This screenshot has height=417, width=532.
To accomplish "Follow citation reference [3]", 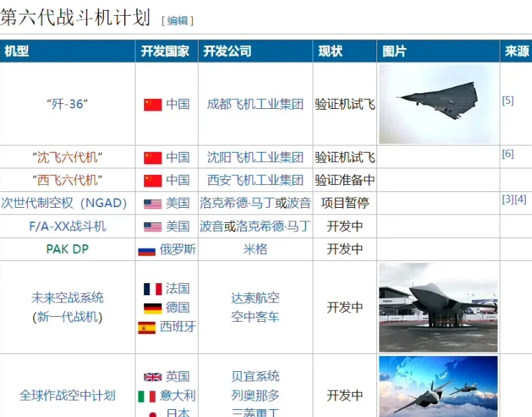I will click(508, 199).
